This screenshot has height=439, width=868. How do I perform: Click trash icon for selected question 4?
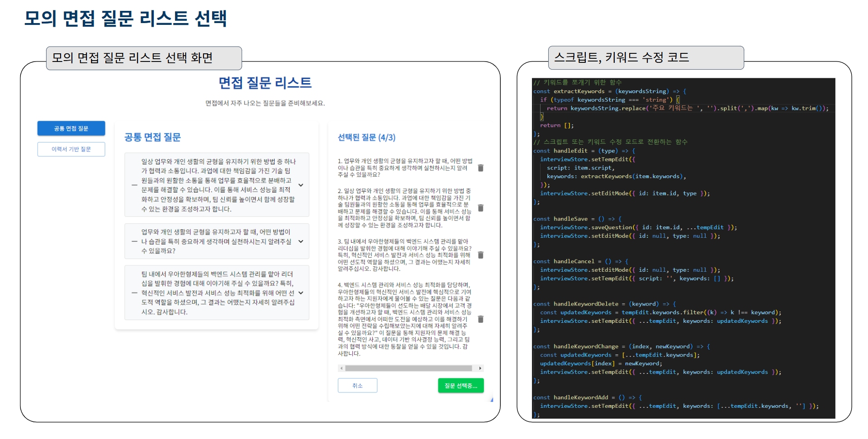click(x=480, y=319)
